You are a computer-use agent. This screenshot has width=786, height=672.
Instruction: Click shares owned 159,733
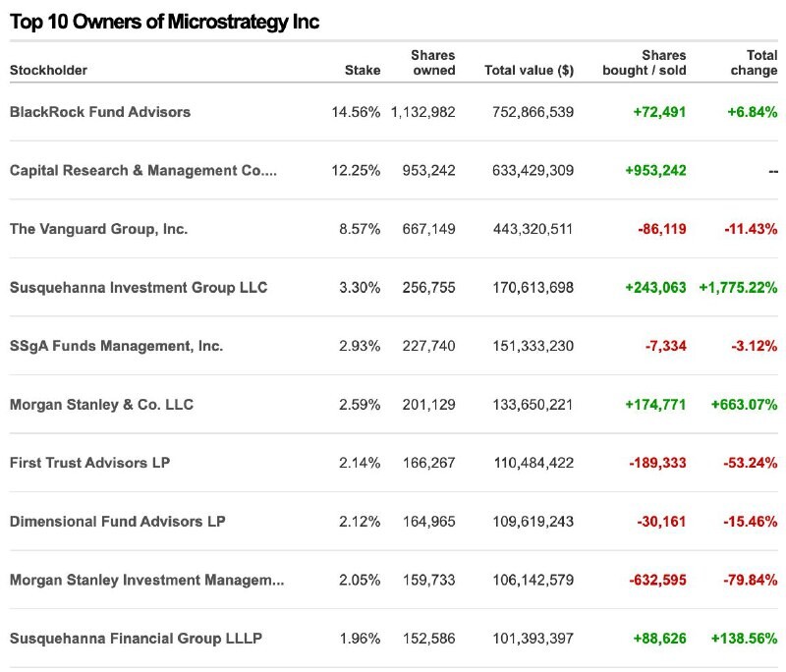tap(429, 580)
